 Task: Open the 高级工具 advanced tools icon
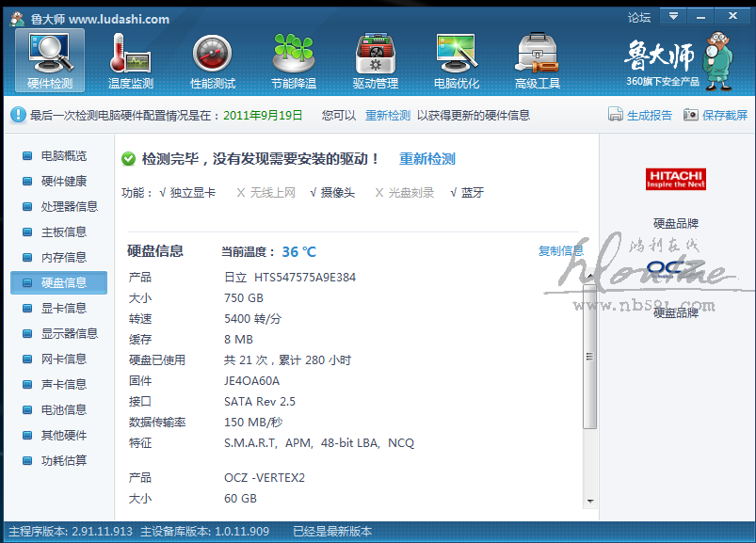tap(537, 59)
